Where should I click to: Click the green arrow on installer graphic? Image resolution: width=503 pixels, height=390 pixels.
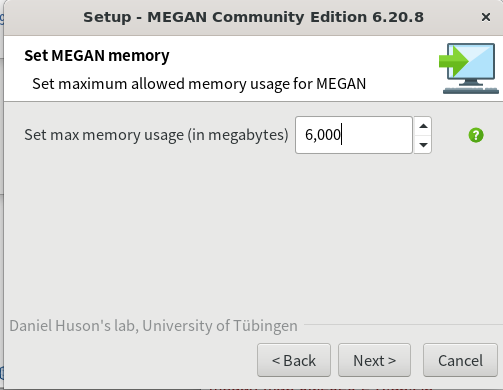[x=453, y=61]
